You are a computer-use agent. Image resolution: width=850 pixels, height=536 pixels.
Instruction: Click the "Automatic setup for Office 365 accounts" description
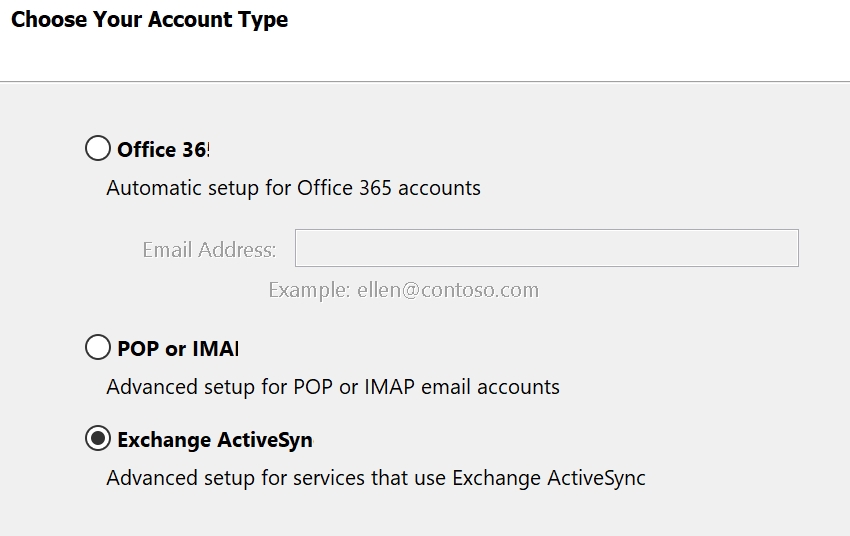click(293, 188)
